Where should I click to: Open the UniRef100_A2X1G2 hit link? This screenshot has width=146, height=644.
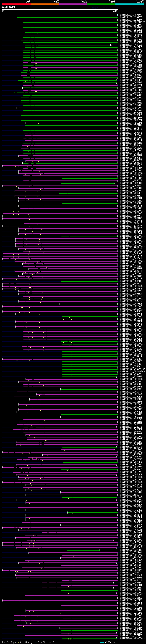(131, 27)
